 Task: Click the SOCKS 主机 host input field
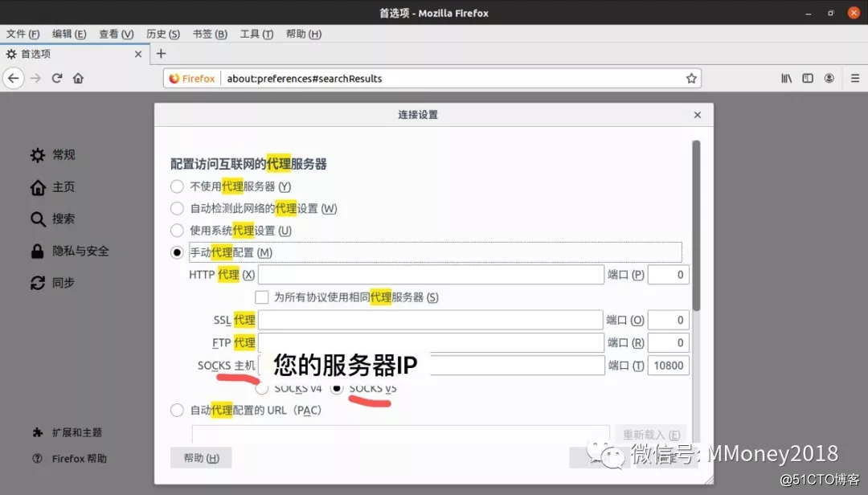coord(432,366)
